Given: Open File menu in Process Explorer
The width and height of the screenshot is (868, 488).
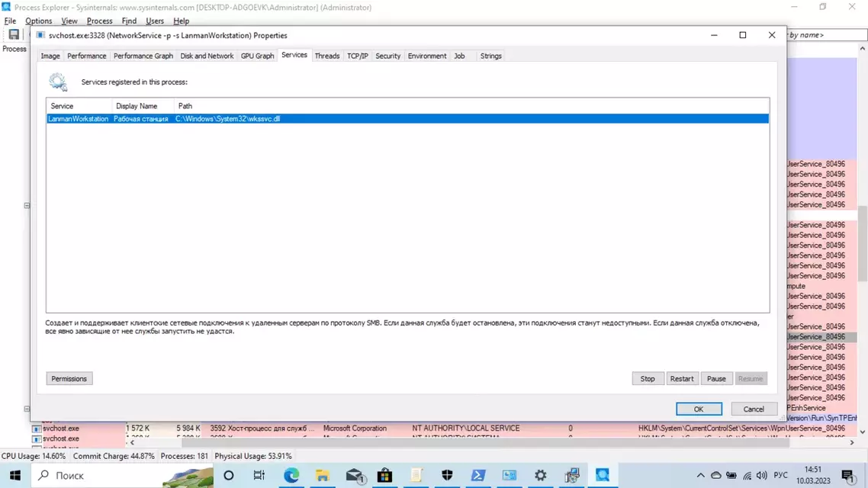Looking at the screenshot, I should pos(10,21).
